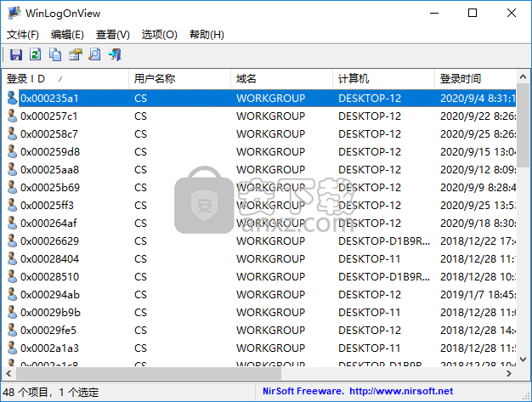Click the WinLogOnView app icon in title bar
532x402 pixels.
coord(14,13)
